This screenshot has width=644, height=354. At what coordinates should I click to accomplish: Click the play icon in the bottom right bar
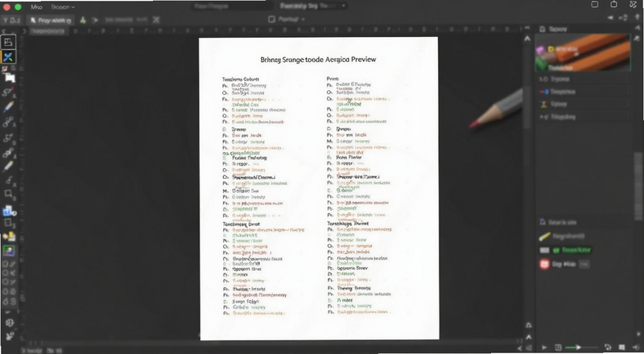pos(545,348)
